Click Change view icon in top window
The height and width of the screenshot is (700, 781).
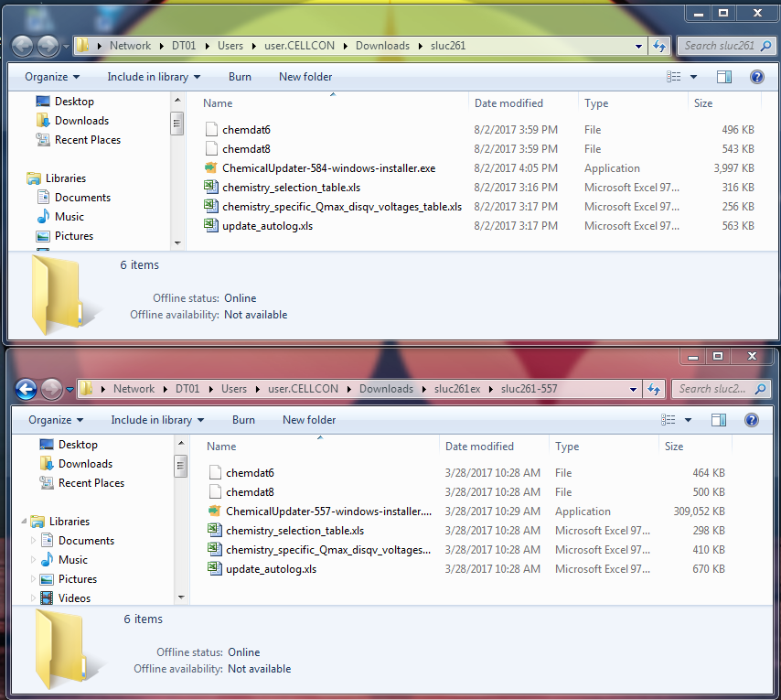[x=673, y=77]
